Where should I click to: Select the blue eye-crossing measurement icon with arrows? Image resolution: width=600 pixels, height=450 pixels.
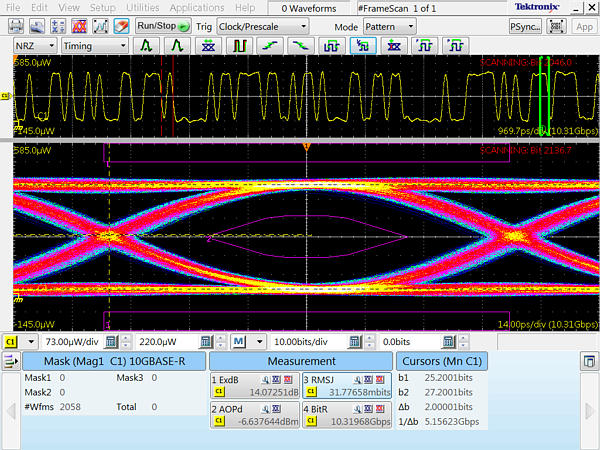pos(208,46)
